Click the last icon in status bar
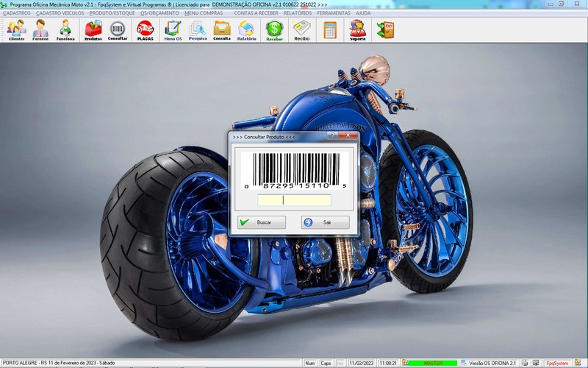 (x=578, y=363)
